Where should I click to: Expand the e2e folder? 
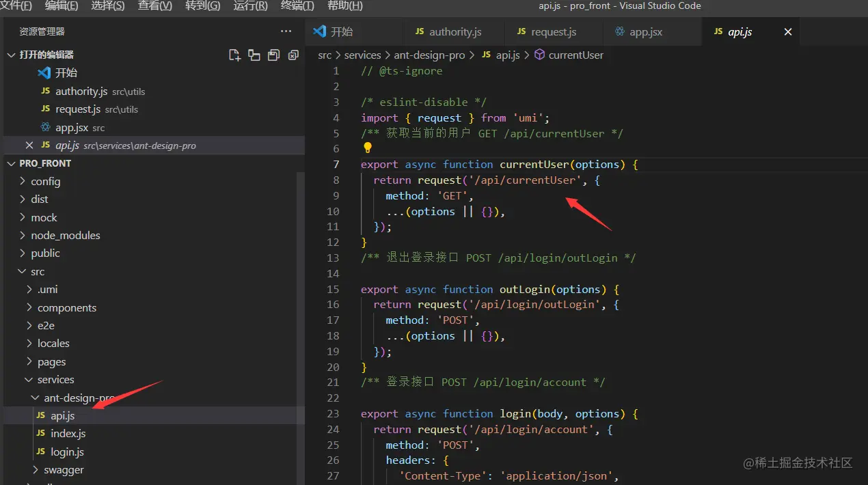point(29,325)
